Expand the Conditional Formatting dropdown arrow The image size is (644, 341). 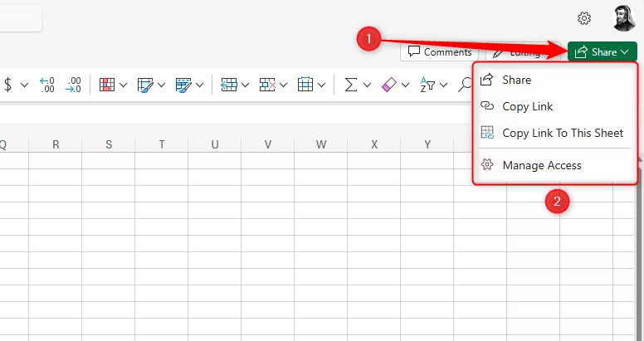[123, 85]
